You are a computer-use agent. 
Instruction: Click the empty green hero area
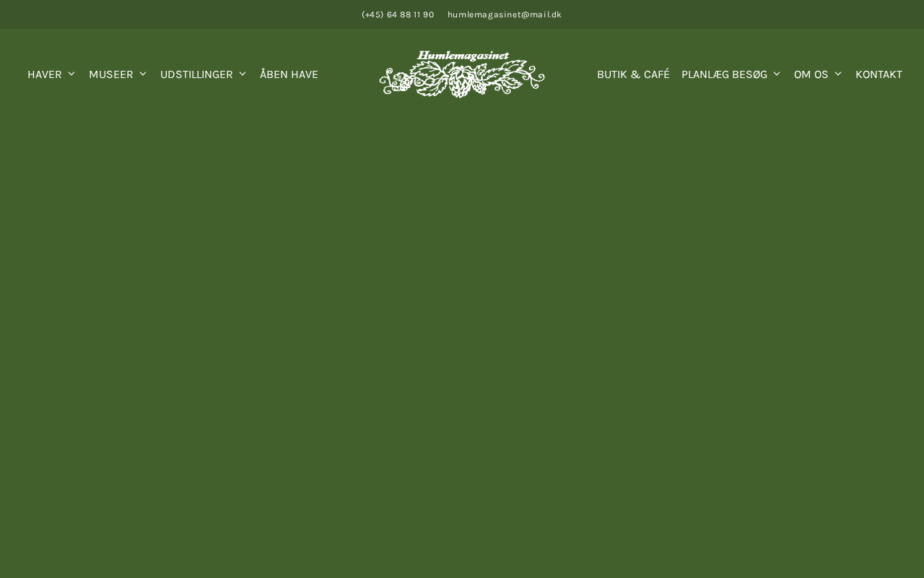point(462,340)
